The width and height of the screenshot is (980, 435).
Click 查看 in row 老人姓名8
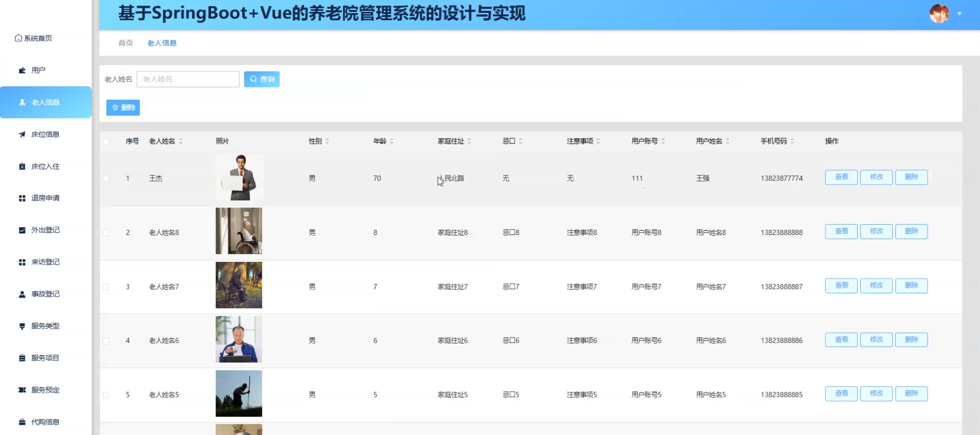[841, 231]
